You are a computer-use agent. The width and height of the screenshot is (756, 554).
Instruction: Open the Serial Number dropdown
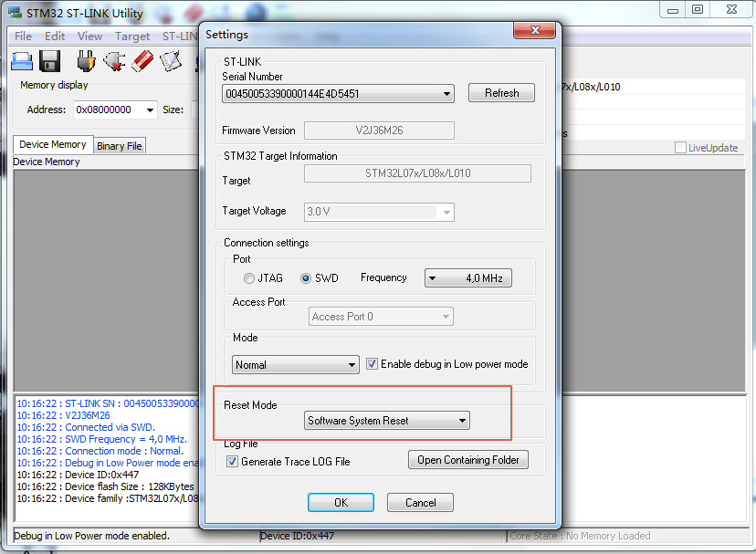tap(446, 93)
